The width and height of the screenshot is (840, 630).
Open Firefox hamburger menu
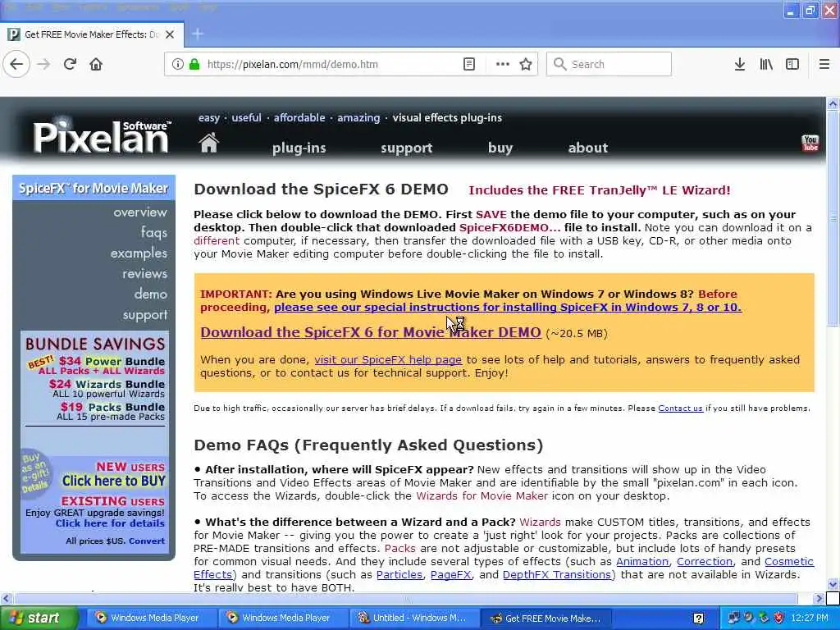click(824, 64)
